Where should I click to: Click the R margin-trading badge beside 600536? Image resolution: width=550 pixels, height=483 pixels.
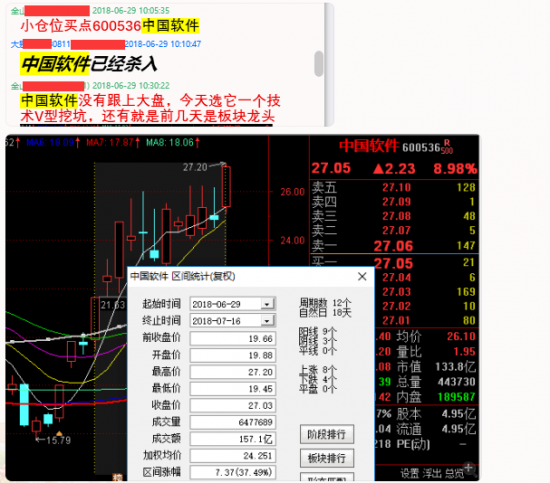(447, 143)
